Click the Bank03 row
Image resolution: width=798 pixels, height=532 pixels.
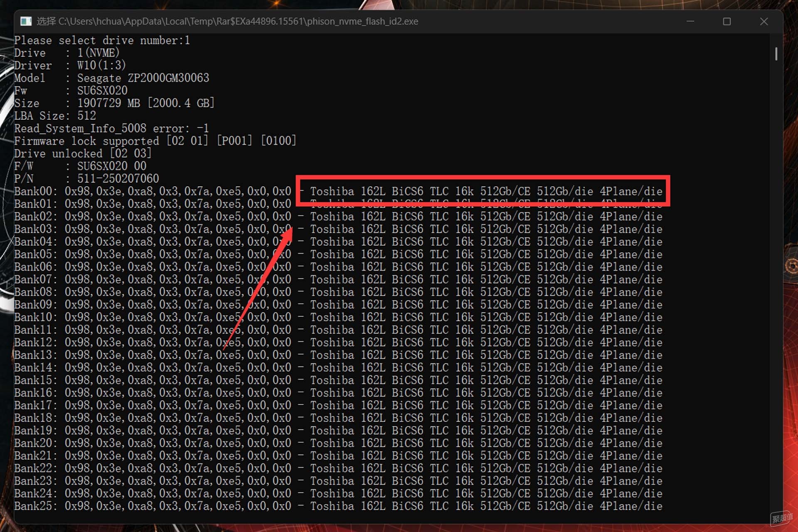(x=338, y=229)
